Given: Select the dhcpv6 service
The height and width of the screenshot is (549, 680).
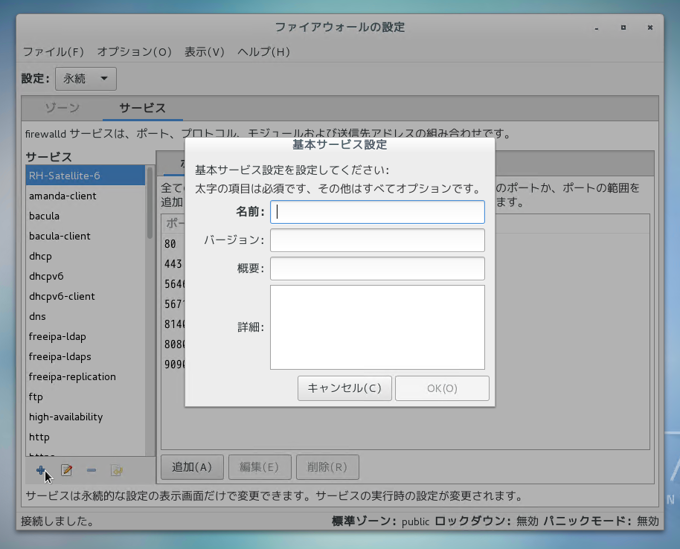Looking at the screenshot, I should pos(85,276).
